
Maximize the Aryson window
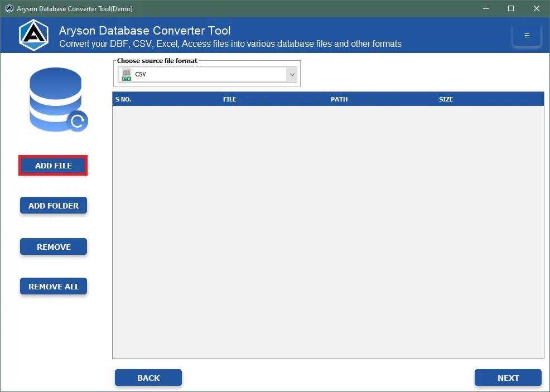tap(511, 8)
